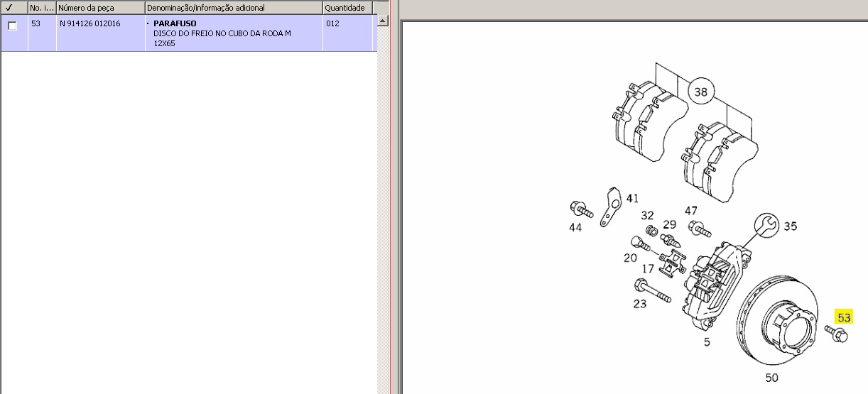
Task: Select part number N 914126 012016
Action: [90, 24]
